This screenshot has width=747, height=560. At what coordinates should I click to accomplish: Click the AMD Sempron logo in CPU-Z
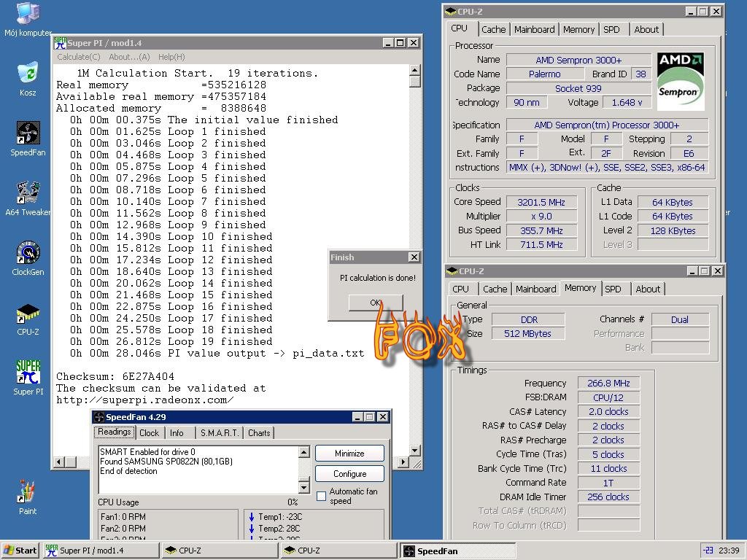(x=681, y=82)
